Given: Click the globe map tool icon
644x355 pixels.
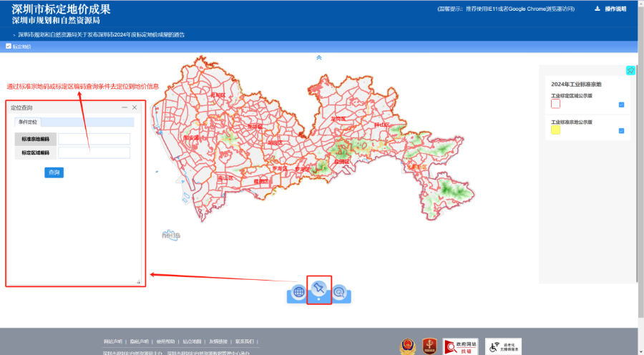Looking at the screenshot, I should (299, 292).
